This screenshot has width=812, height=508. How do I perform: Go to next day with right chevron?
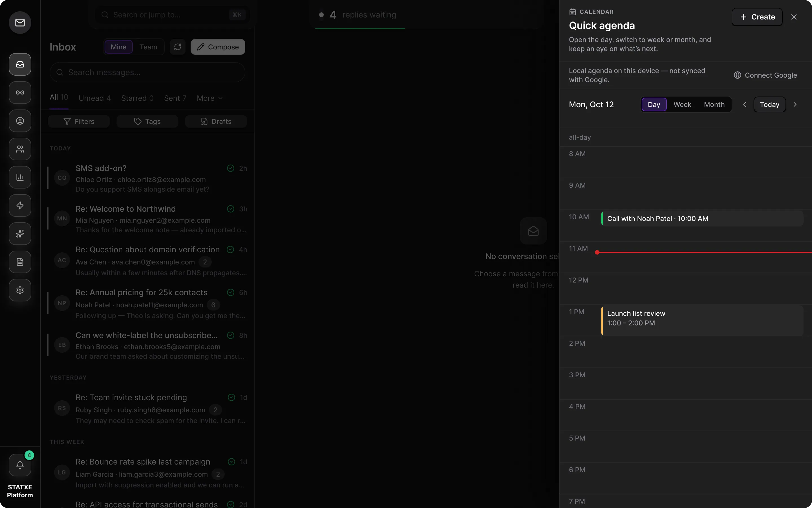point(795,104)
